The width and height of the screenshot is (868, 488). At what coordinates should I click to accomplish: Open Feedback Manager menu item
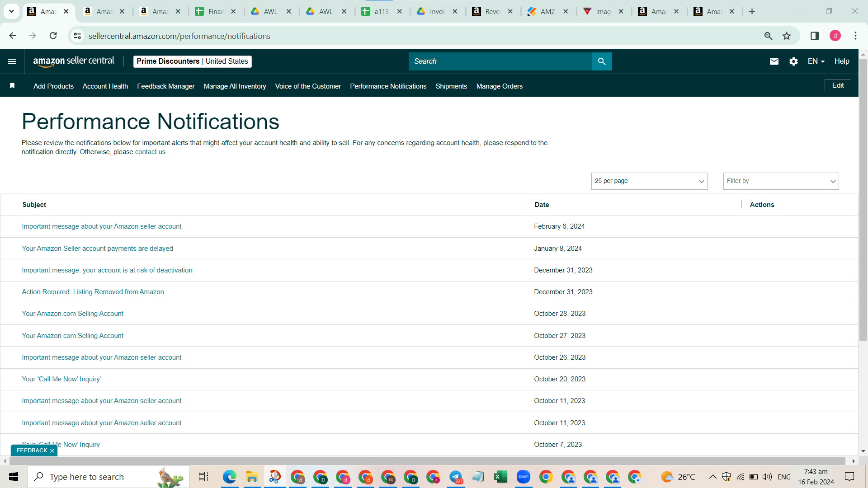click(x=166, y=86)
